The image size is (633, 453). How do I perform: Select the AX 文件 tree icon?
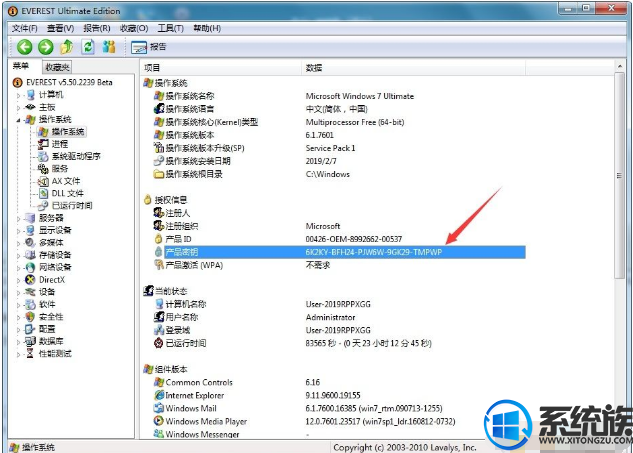point(43,181)
